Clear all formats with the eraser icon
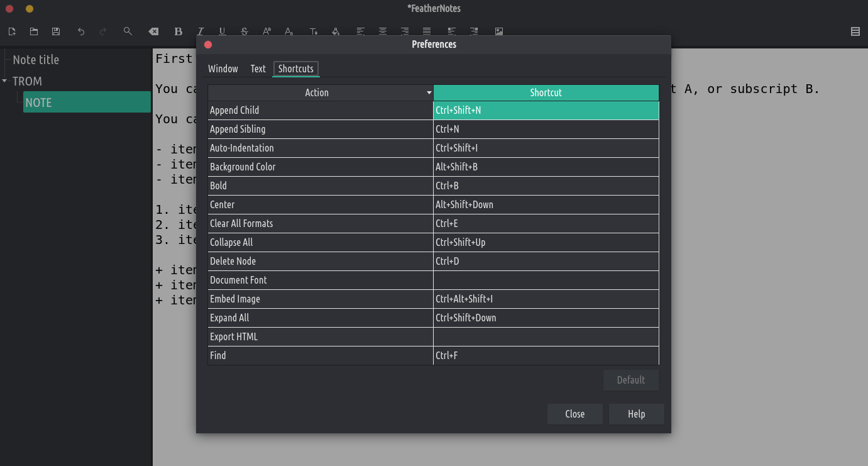This screenshot has height=466, width=868. tap(153, 31)
